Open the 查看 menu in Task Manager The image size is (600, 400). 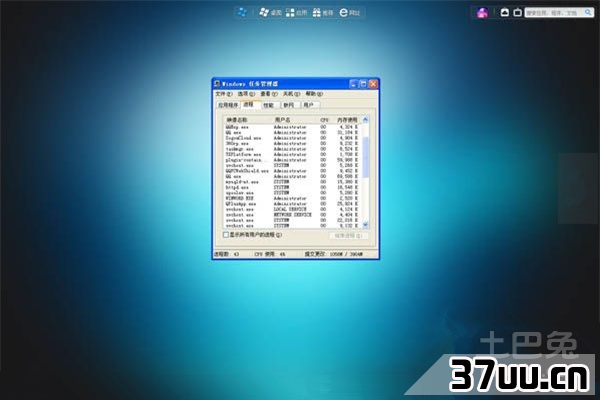pos(269,94)
